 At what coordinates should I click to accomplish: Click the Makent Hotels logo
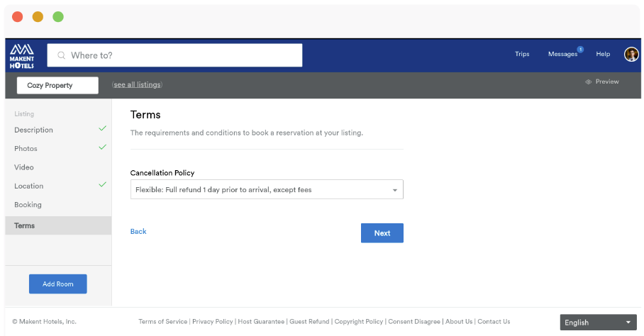pyautogui.click(x=22, y=56)
